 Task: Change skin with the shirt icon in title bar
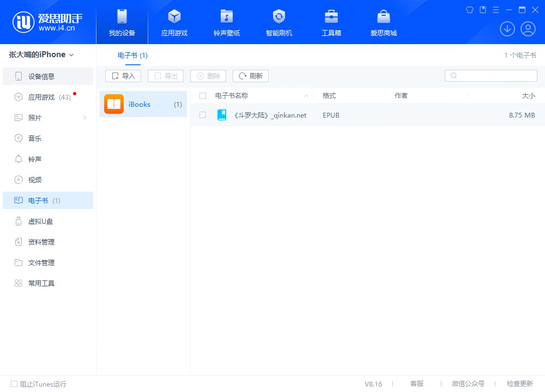[469, 10]
